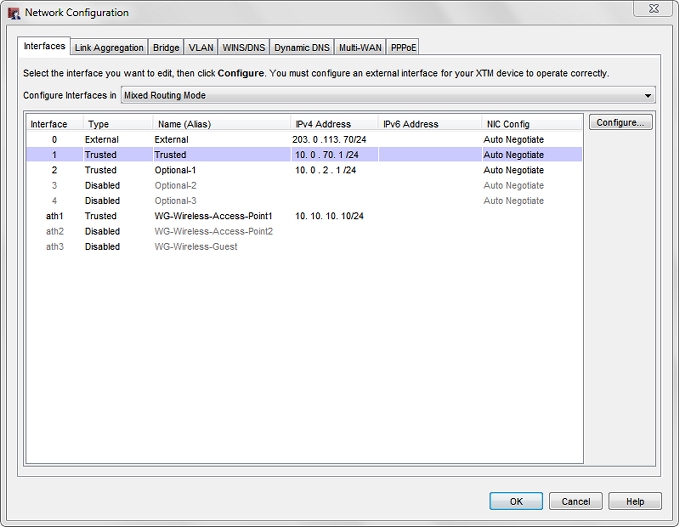Image resolution: width=679 pixels, height=527 pixels.
Task: Close the Network Configuration dialog
Action: pyautogui.click(x=653, y=9)
